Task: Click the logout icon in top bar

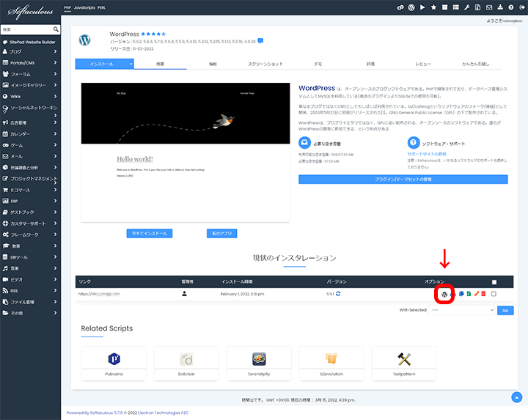Action: click(522, 7)
